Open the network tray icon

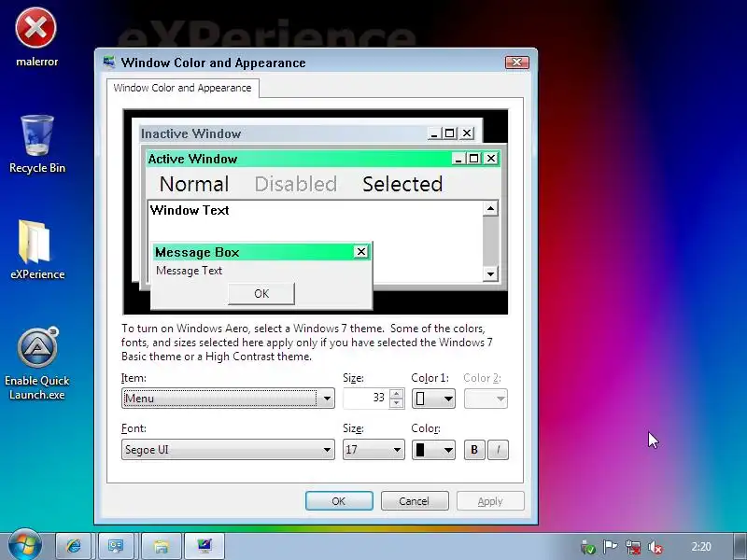(633, 547)
